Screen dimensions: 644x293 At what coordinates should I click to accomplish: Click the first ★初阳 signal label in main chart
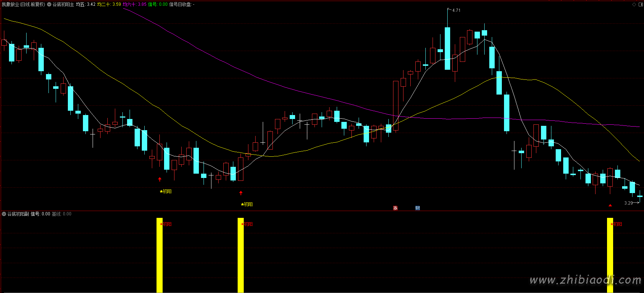coord(165,192)
